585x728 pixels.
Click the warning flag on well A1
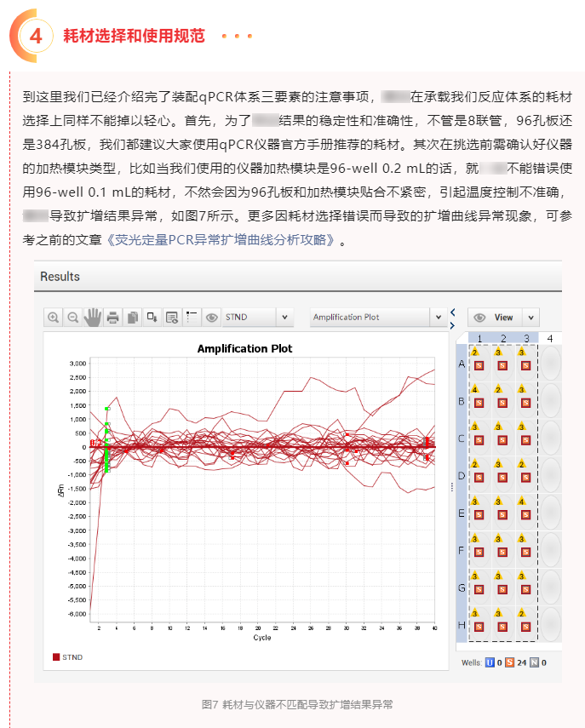coord(474,352)
